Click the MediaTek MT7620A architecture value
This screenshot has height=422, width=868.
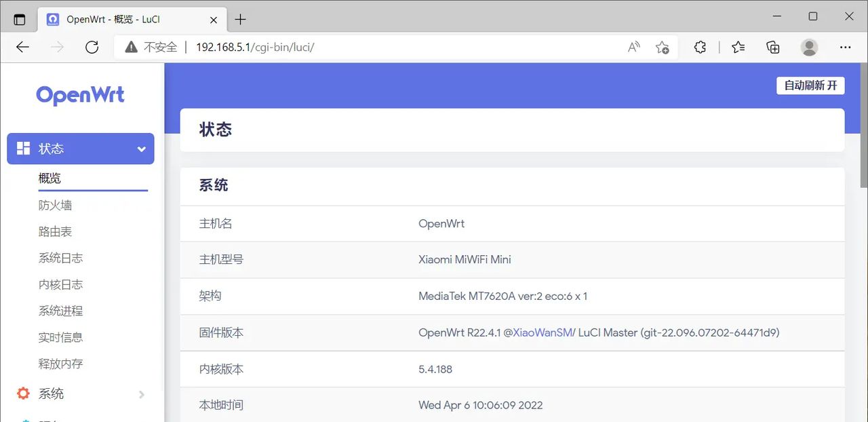[502, 296]
